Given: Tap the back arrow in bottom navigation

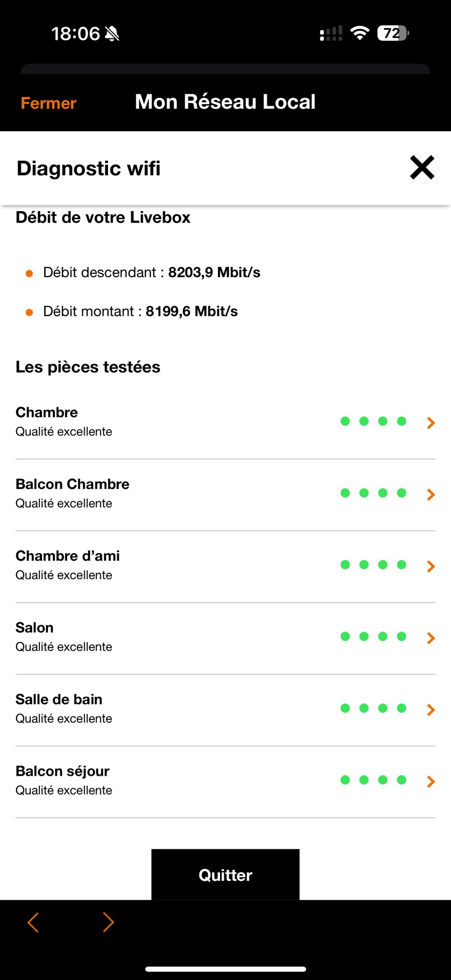Looking at the screenshot, I should click(x=33, y=922).
